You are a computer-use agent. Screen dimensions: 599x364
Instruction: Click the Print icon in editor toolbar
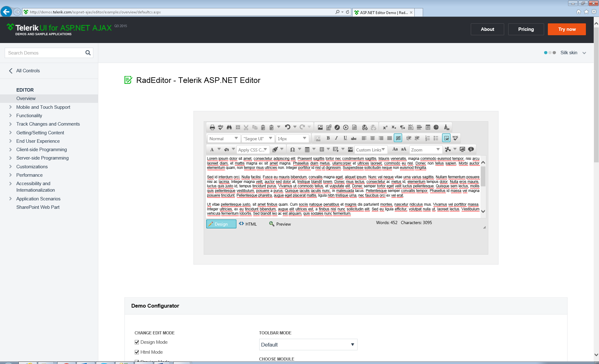pyautogui.click(x=212, y=127)
